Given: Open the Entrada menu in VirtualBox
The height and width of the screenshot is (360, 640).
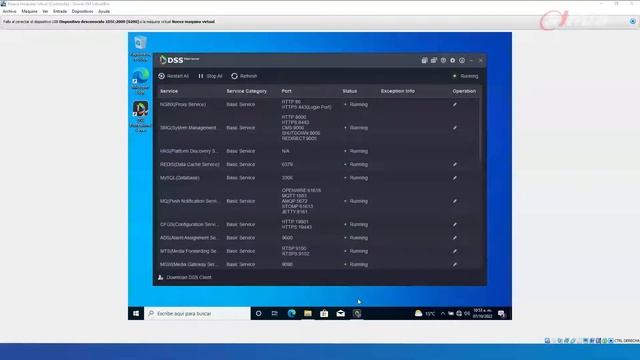Looking at the screenshot, I should [60, 11].
